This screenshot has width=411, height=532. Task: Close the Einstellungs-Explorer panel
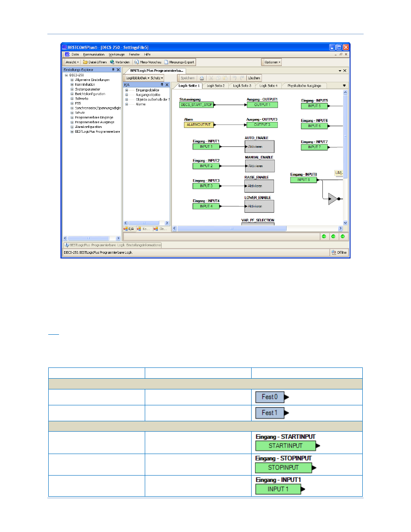pos(118,70)
